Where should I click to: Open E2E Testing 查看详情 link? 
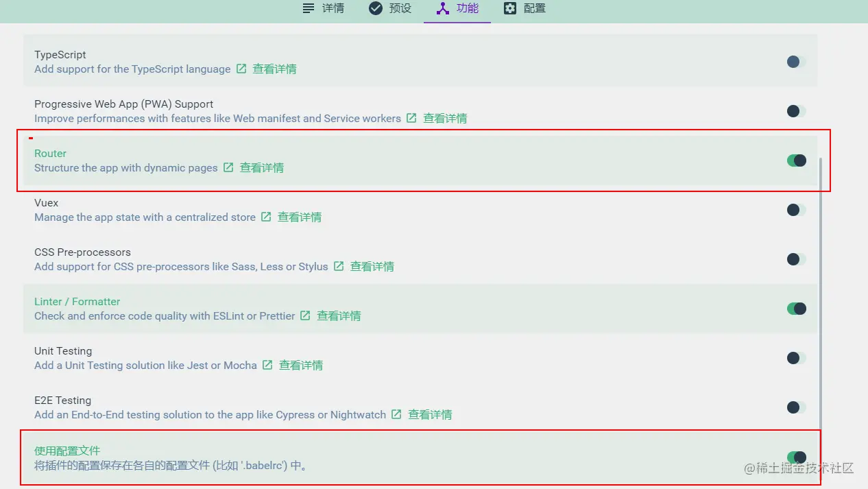430,414
